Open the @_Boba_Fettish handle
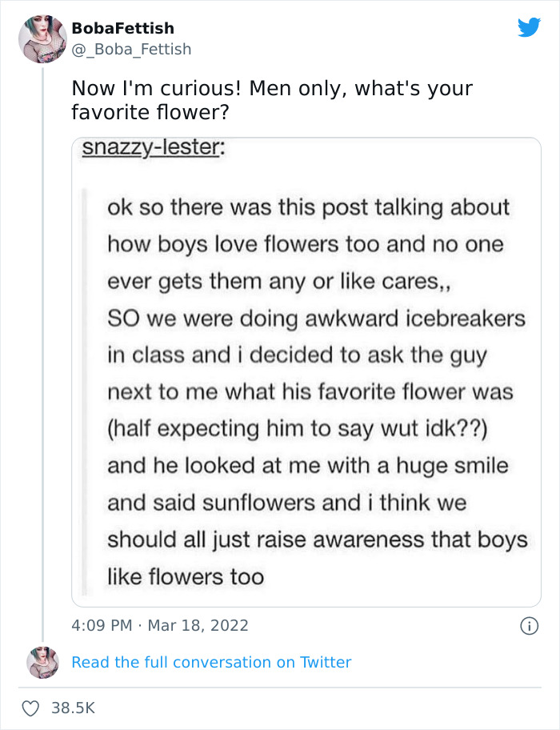Viewport: 560px width, 730px height. click(x=131, y=49)
